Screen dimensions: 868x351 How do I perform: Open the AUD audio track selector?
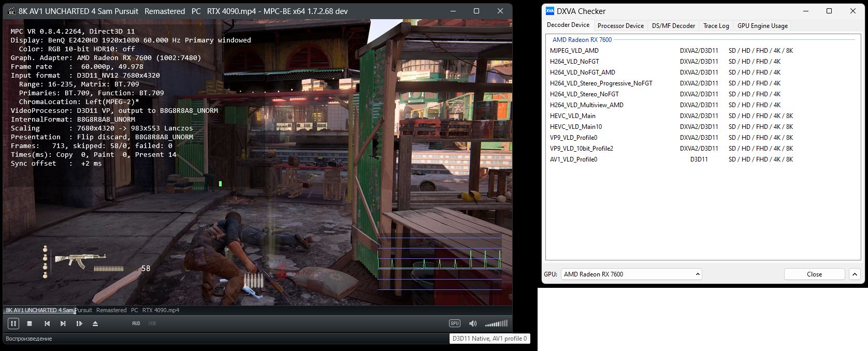coord(136,324)
